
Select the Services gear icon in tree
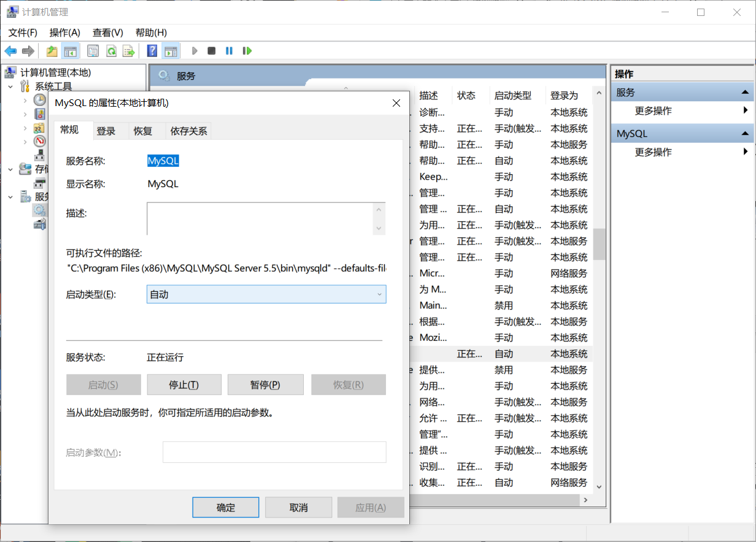(x=40, y=210)
